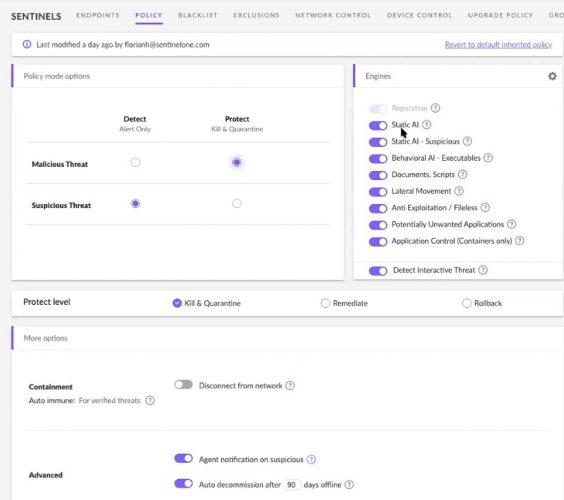
Task: Open help for Static AI - Suspicious
Action: coord(467,141)
